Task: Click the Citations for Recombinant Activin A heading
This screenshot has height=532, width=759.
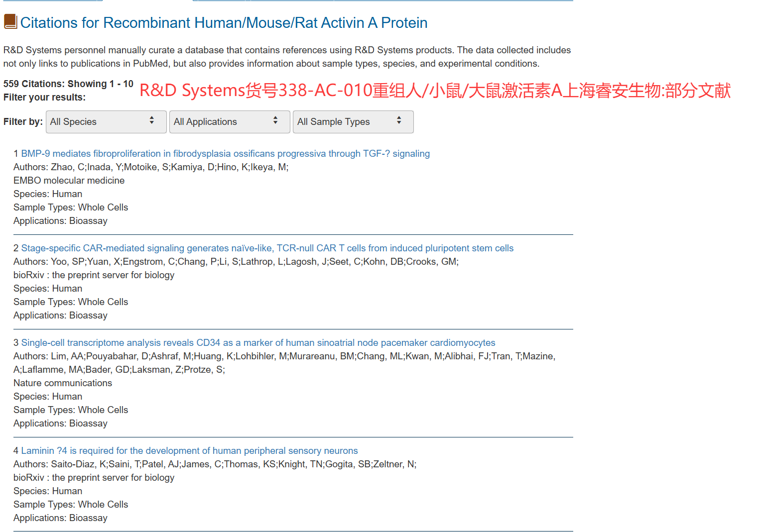Action: [x=224, y=23]
